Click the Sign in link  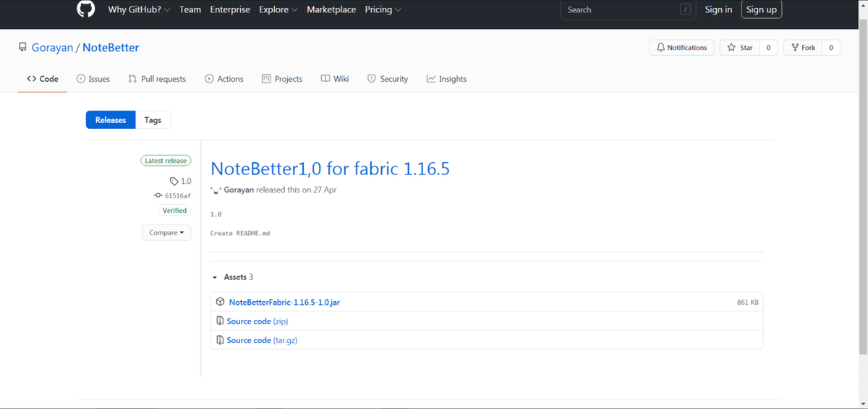718,9
